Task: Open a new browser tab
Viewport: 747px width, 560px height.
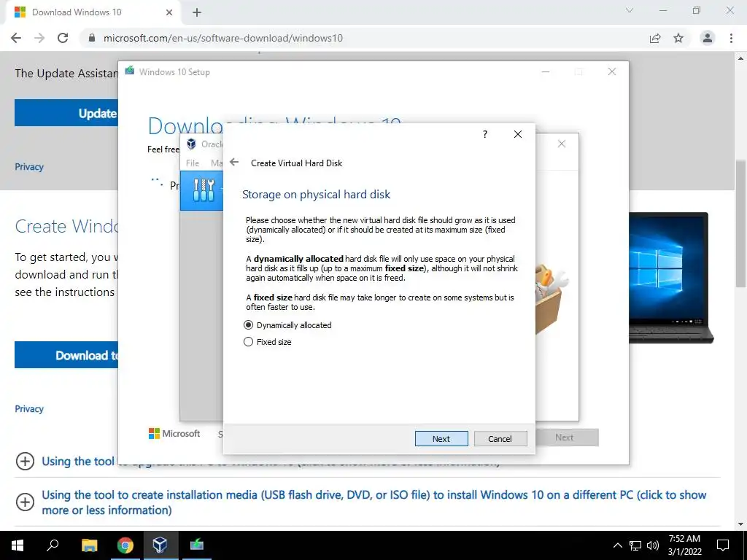Action: (197, 12)
